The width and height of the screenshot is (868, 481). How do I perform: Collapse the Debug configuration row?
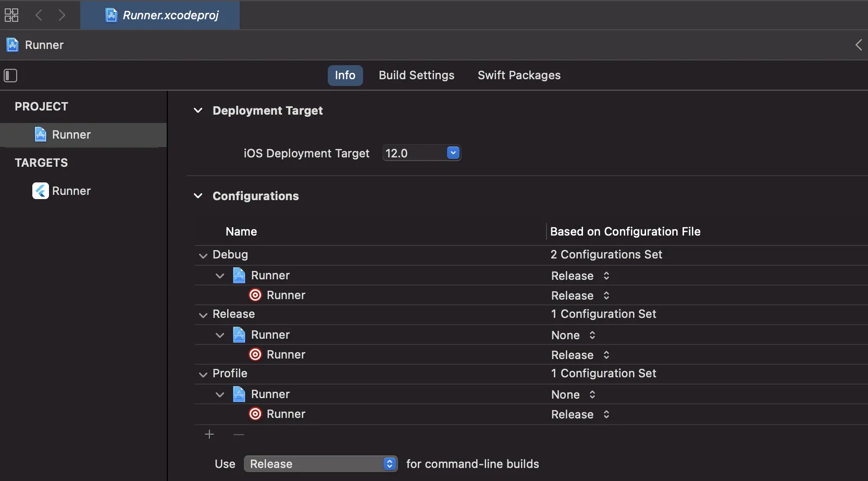(203, 255)
